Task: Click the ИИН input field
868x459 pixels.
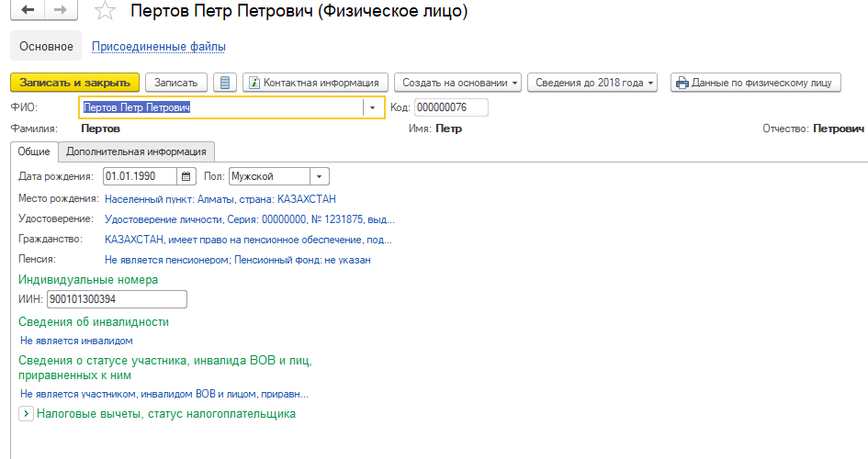Action: click(117, 299)
